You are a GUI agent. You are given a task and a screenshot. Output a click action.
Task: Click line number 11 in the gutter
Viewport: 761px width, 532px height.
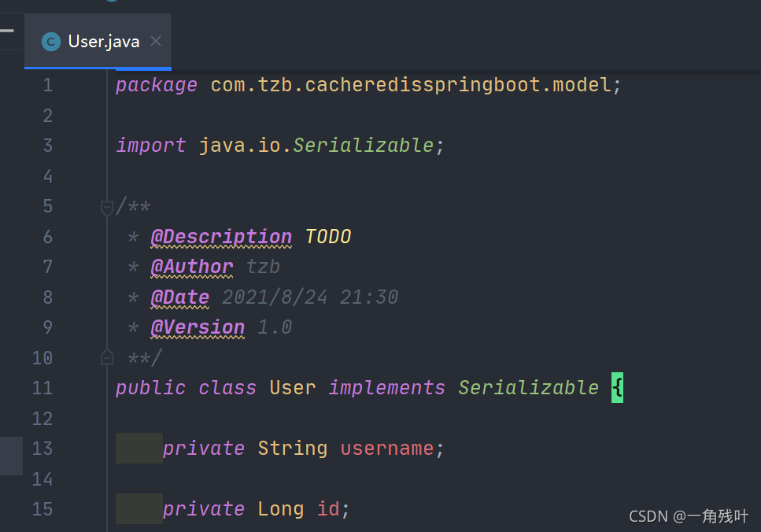coord(42,388)
